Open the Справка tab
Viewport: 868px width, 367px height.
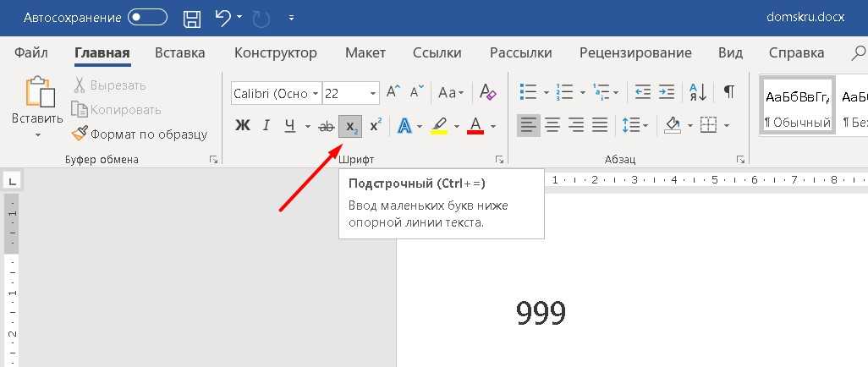click(797, 53)
